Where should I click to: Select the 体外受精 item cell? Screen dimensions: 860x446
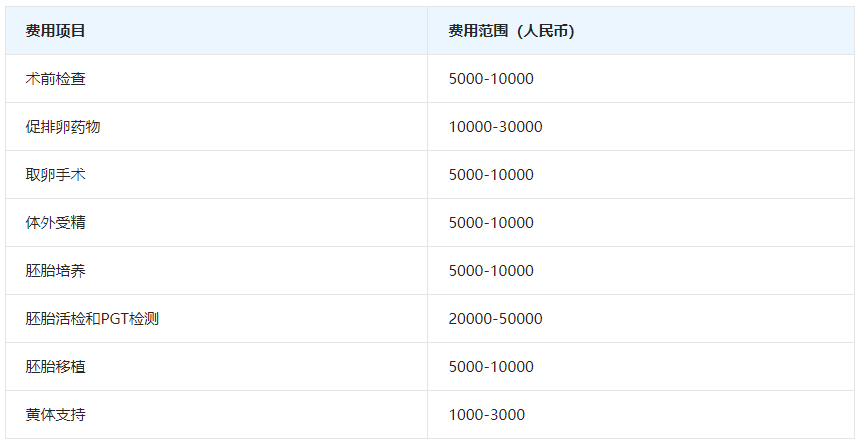(x=56, y=223)
